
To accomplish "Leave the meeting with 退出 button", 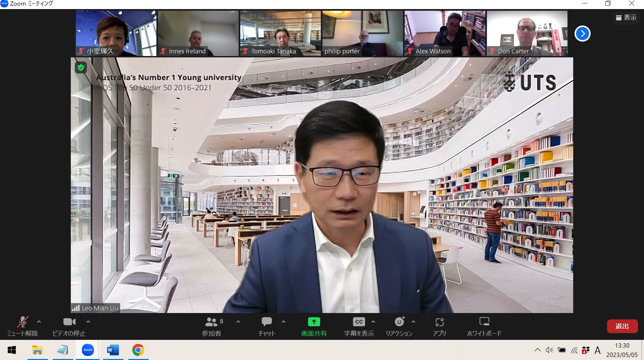I will point(622,326).
